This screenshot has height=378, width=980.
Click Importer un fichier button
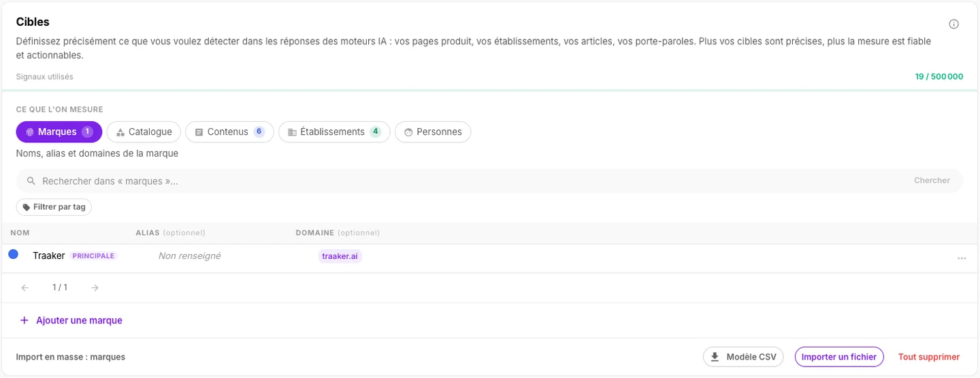pos(839,357)
